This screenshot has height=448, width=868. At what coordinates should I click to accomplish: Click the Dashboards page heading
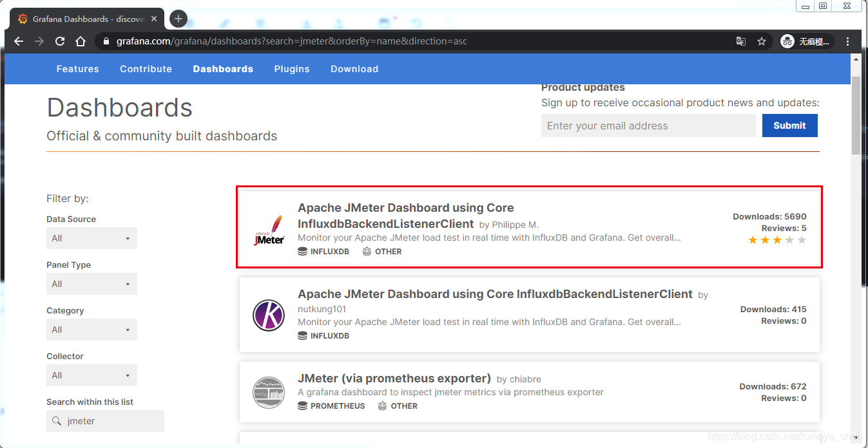(x=120, y=107)
